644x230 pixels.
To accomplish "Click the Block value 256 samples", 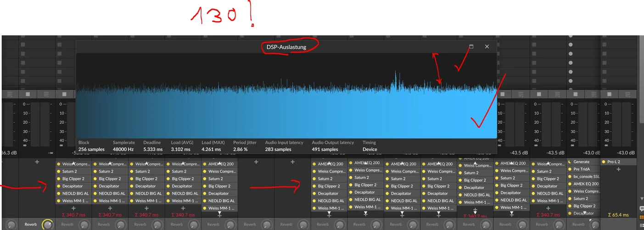I will click(x=91, y=149).
